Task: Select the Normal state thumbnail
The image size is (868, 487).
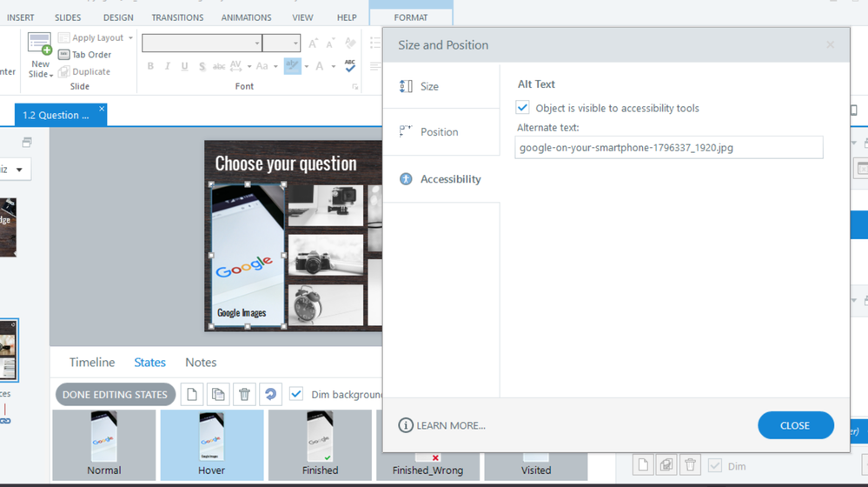Action: pyautogui.click(x=103, y=445)
